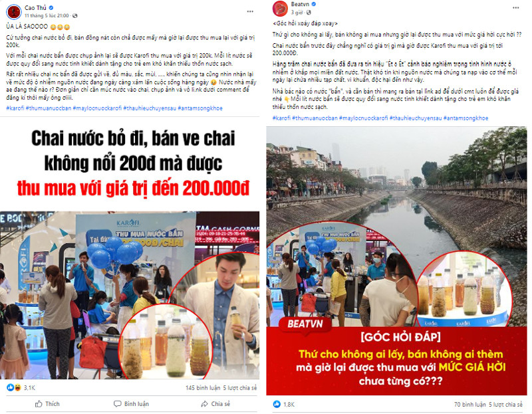Click the post timestamp 11 tháng 5 lúc 21:00
The image size is (532, 414).
point(47,15)
